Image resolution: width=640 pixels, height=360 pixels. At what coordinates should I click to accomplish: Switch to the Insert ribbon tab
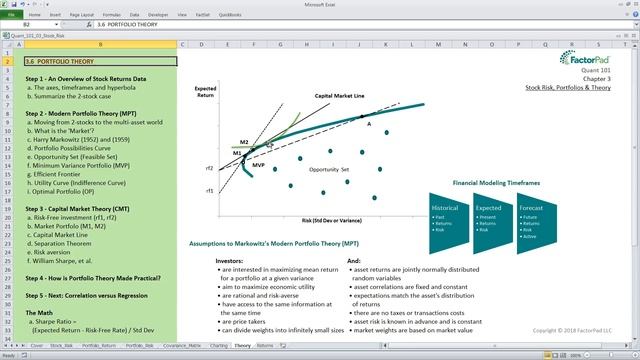[55, 15]
